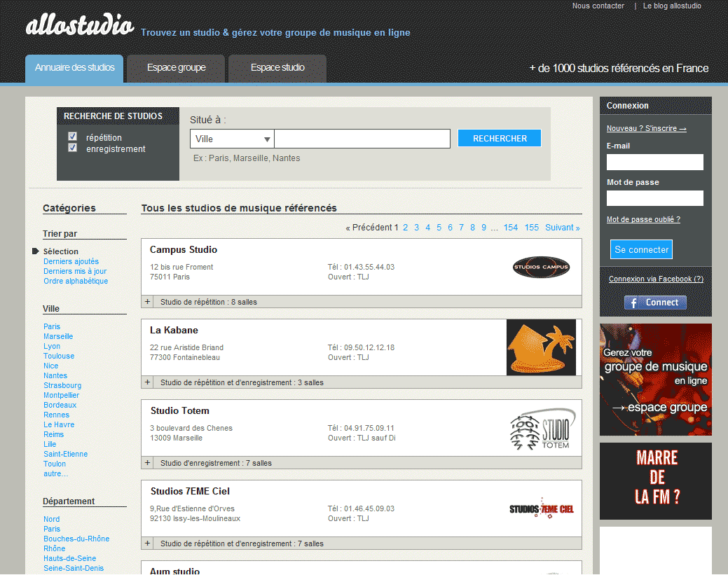Click the Studios Campus logo image
Screen dimensions: 728x575
coord(541,267)
